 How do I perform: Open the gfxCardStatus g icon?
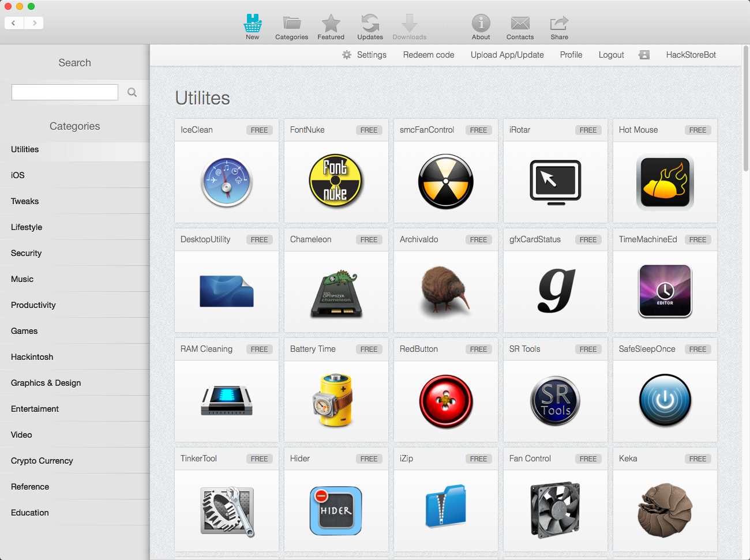pyautogui.click(x=557, y=291)
